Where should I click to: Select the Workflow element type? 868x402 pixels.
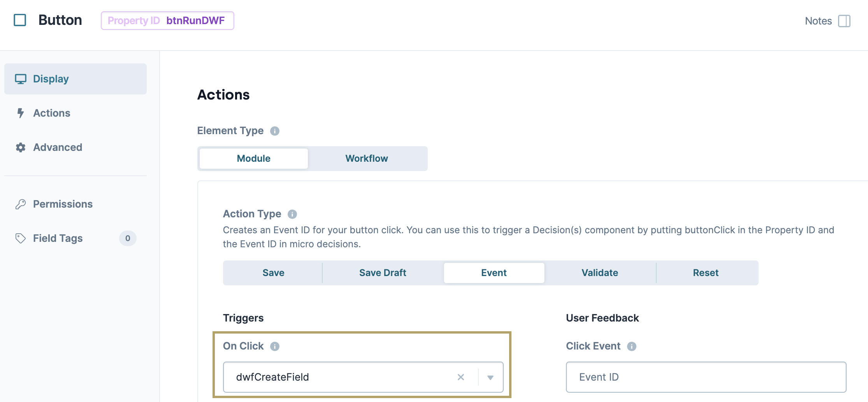[x=367, y=159]
